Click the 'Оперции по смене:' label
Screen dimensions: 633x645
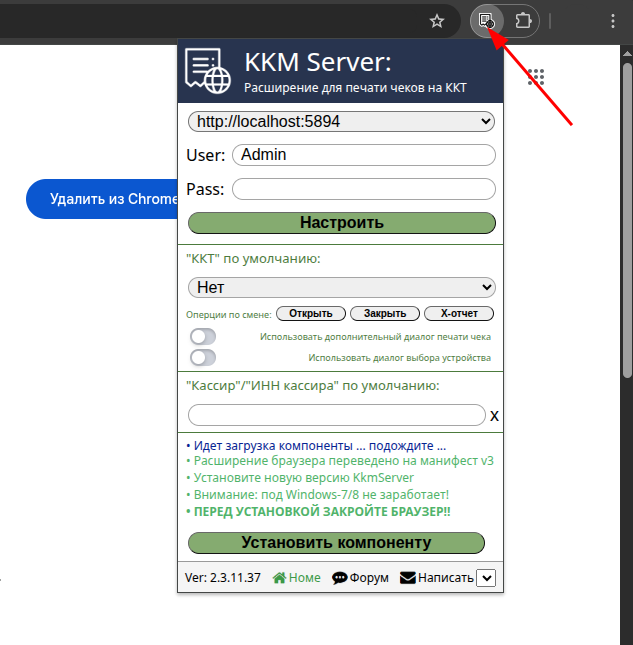coord(229,315)
